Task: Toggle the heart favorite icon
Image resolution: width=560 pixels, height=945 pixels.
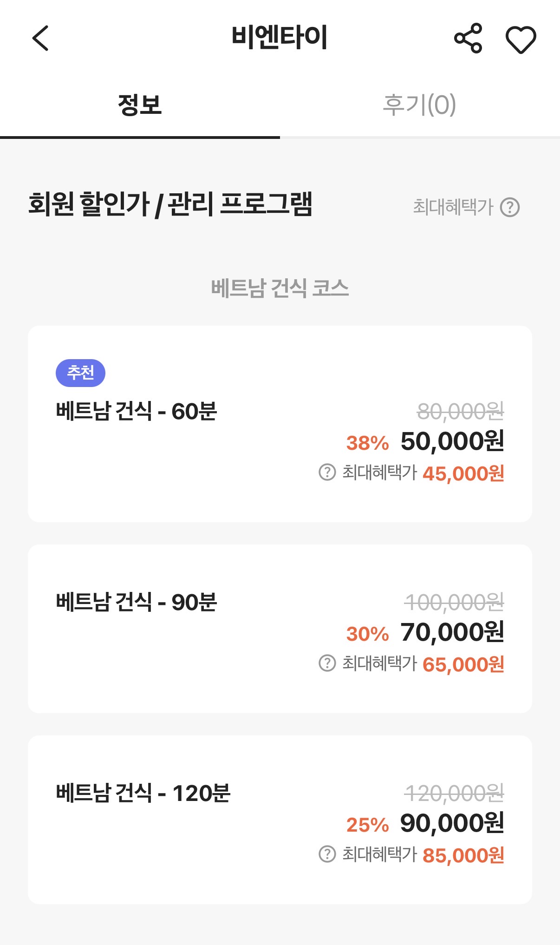Action: tap(521, 39)
